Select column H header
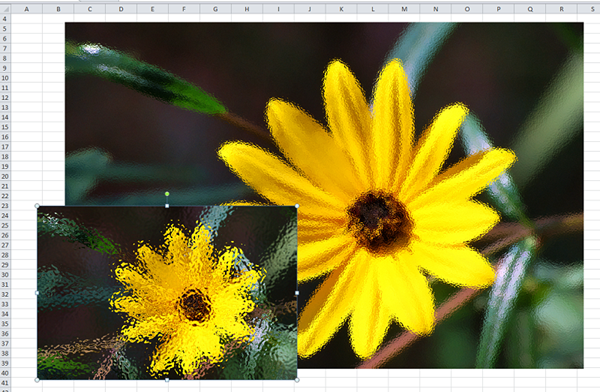This screenshot has width=600, height=392. pos(247,9)
